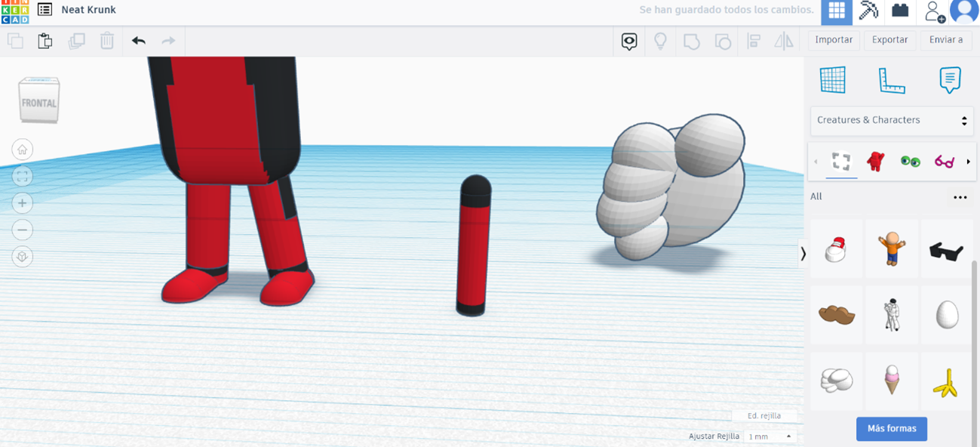Toggle the Hide selected shapes eye icon

pyautogui.click(x=628, y=41)
